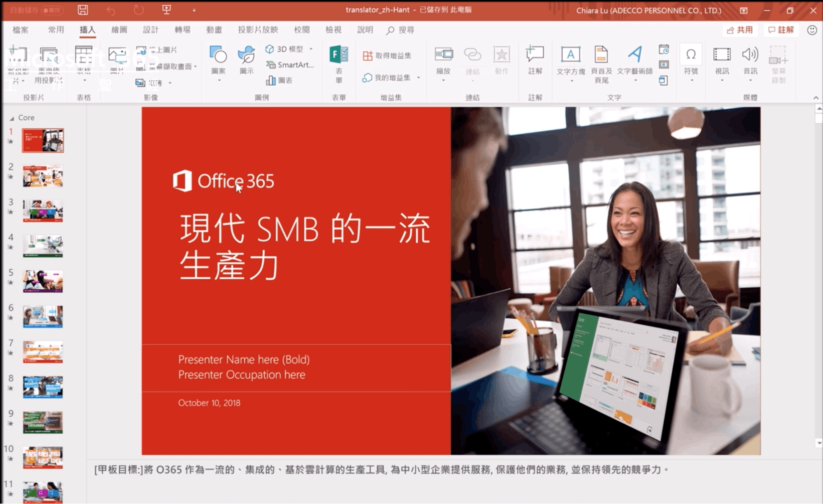
Task: Expand the 我的增益集 dropdown arrow
Action: 418,78
